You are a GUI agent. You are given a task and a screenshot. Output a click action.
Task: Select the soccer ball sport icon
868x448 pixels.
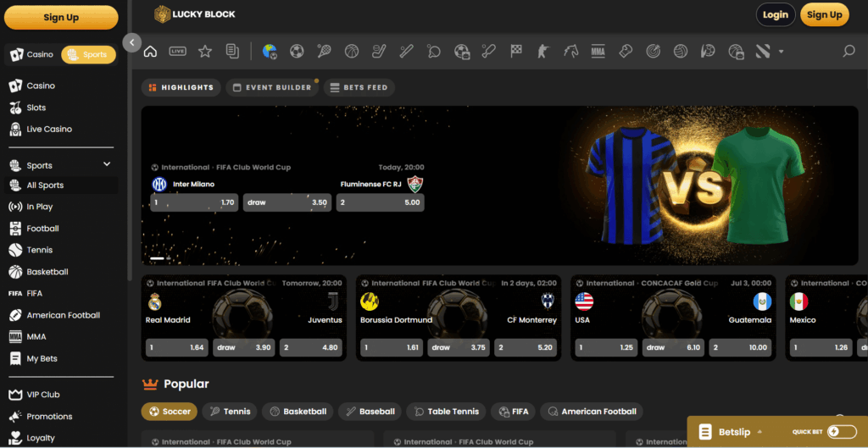tap(297, 52)
